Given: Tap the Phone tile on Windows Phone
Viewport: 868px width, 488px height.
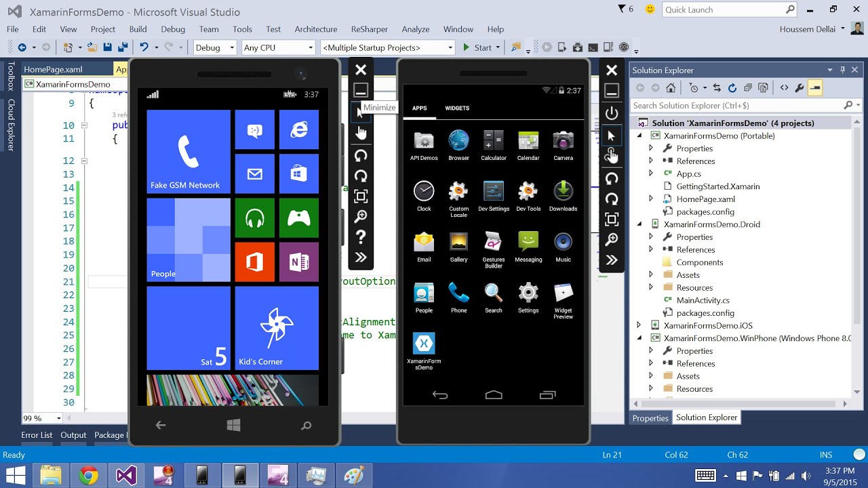Looking at the screenshot, I should point(189,152).
